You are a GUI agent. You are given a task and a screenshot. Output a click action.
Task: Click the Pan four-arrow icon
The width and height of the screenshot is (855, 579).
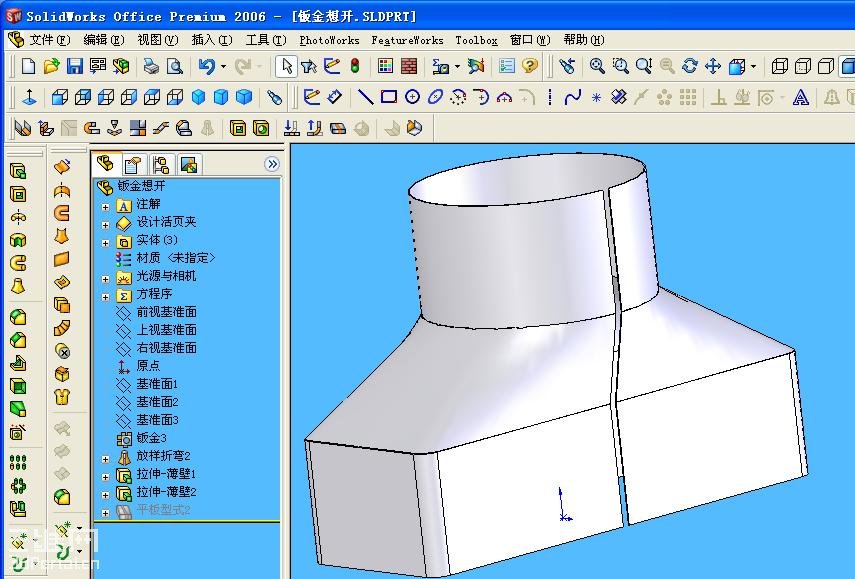pos(713,67)
